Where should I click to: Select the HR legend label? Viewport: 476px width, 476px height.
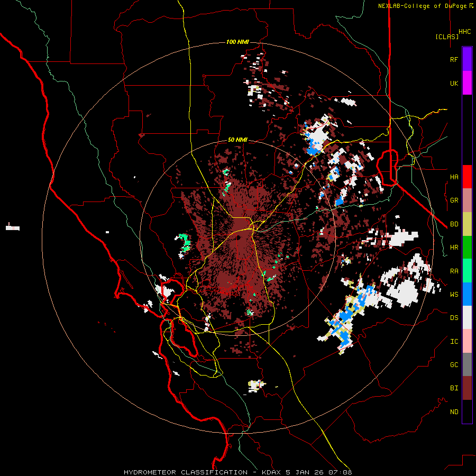pos(454,248)
